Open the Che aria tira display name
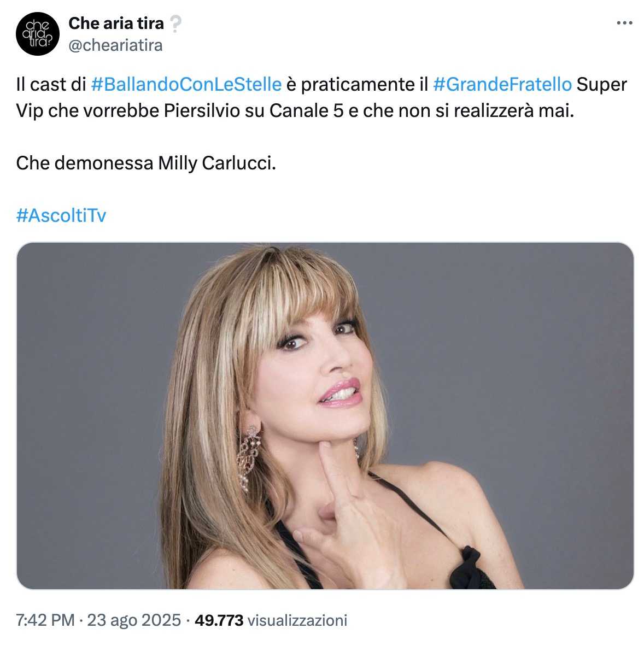The height and width of the screenshot is (646, 644). [x=116, y=24]
